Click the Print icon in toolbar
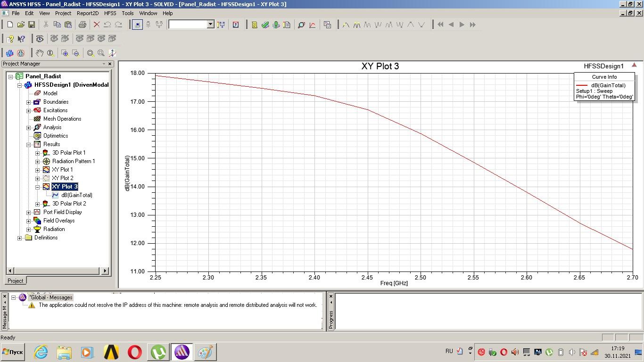644x362 pixels. pos(83,25)
